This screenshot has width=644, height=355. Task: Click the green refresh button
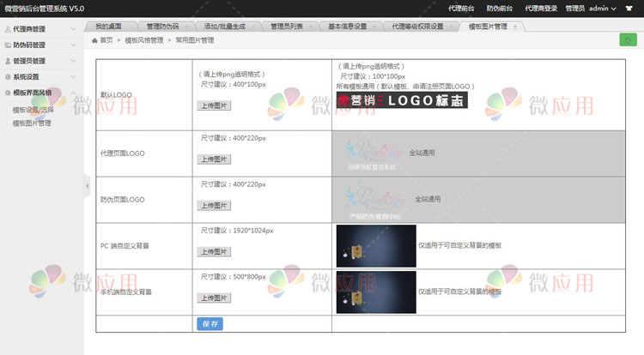(x=628, y=40)
